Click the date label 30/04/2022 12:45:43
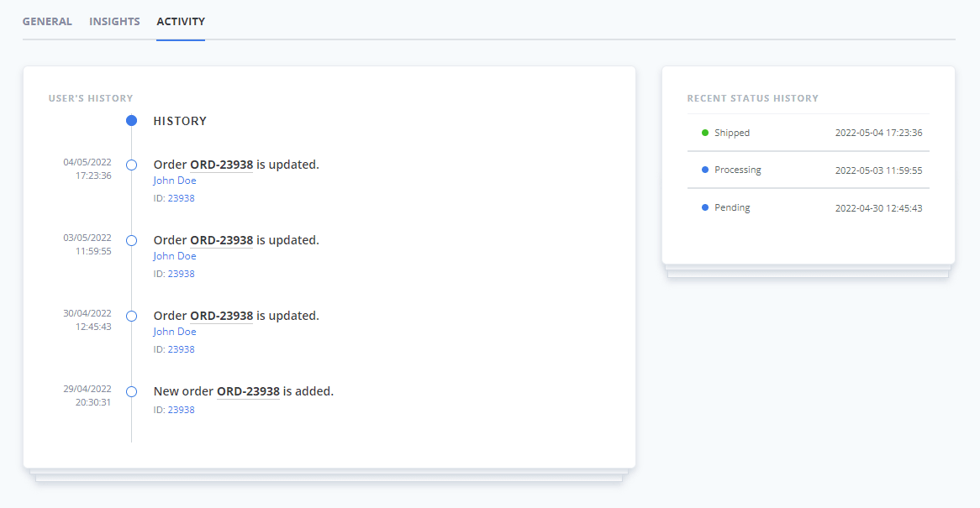 pos(87,320)
